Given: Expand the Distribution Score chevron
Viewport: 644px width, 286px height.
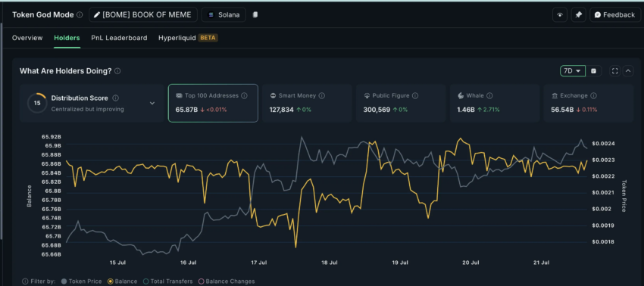Looking at the screenshot, I should click(x=152, y=103).
